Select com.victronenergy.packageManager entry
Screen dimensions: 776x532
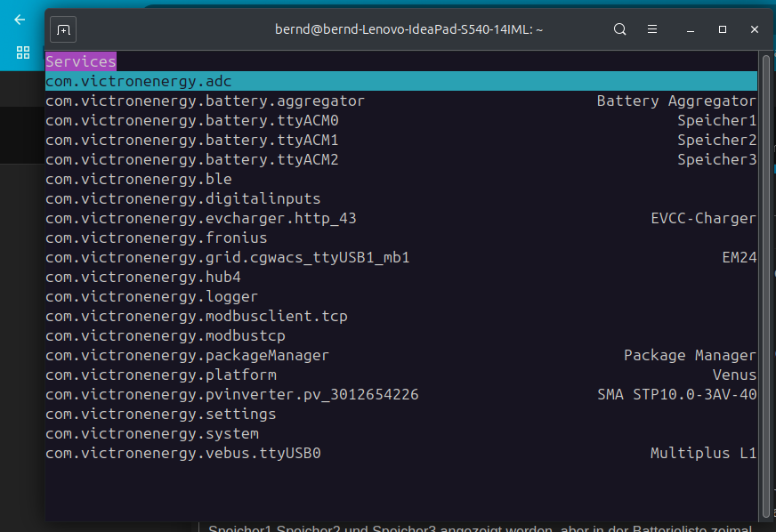click(x=400, y=355)
